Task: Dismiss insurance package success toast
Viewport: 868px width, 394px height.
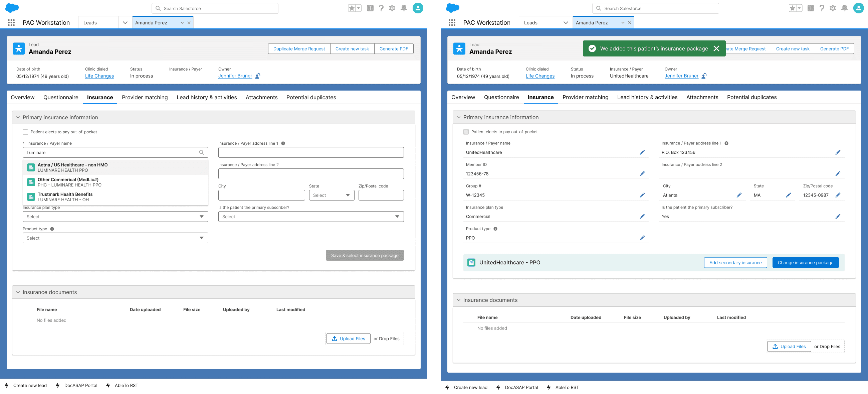Action: [716, 48]
